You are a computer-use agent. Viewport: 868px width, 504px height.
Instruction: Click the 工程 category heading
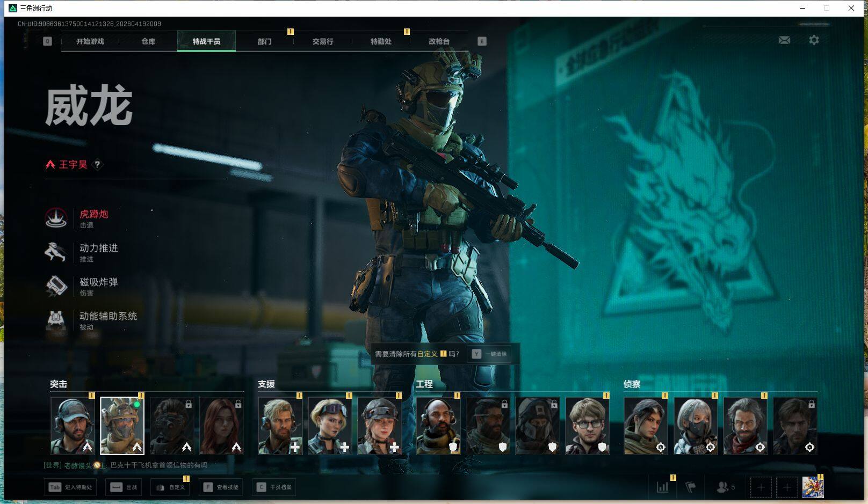point(424,384)
